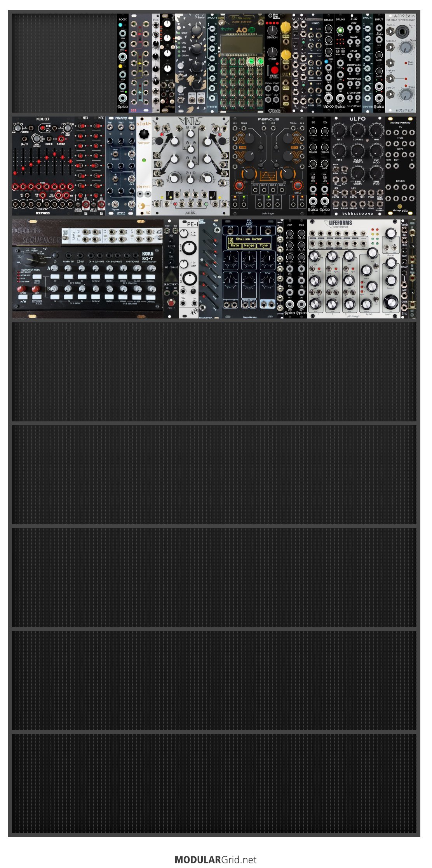432x868 pixels.
Task: Click the Doepfer A-119 Gain knob
Action: (x=406, y=48)
